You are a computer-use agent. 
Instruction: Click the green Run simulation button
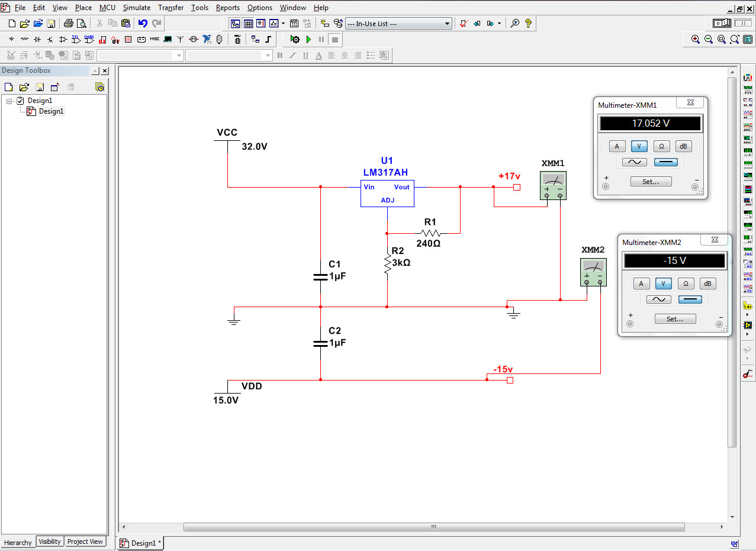(x=308, y=40)
